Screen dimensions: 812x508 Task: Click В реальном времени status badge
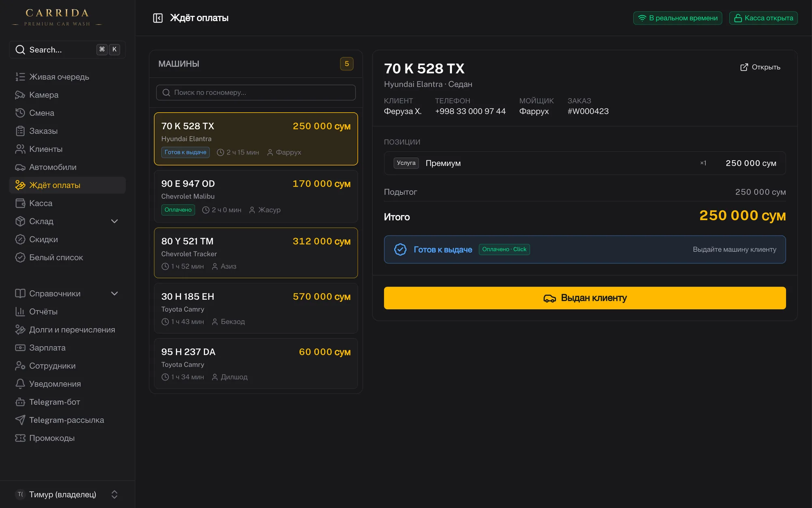point(678,18)
